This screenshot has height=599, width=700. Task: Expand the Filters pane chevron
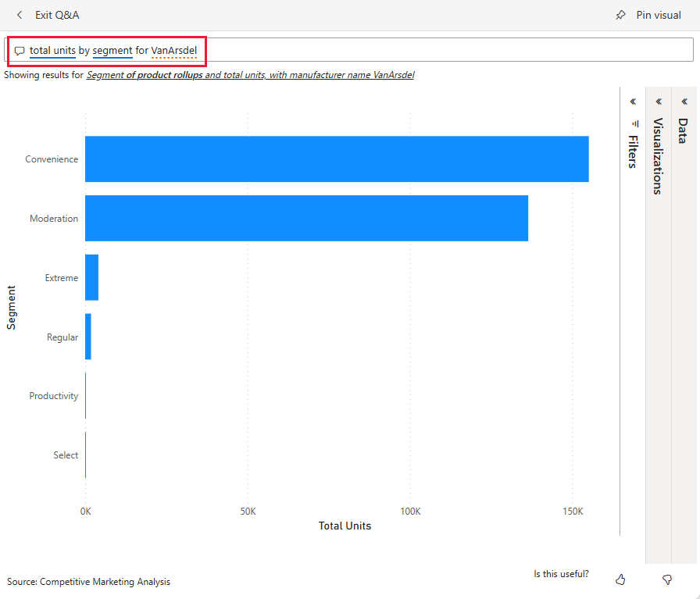[633, 102]
